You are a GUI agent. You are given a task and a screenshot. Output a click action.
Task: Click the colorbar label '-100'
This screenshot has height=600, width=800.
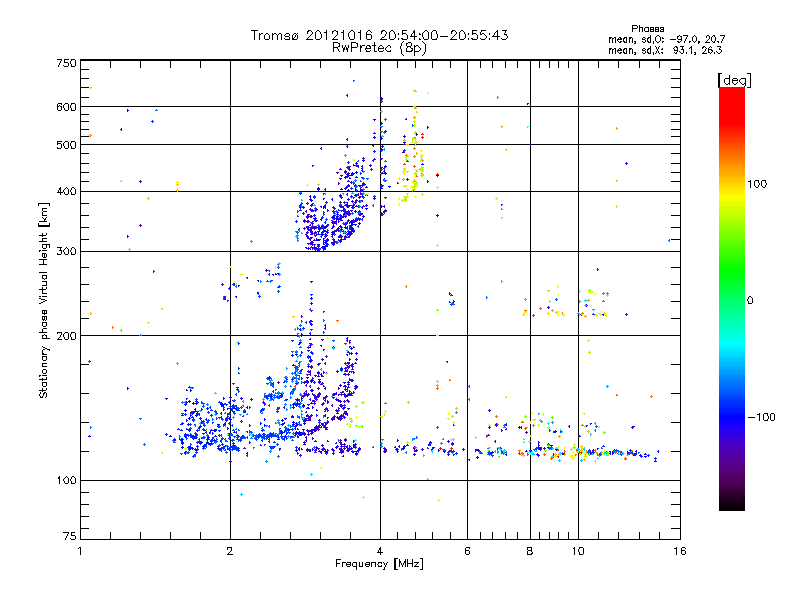pyautogui.click(x=761, y=417)
